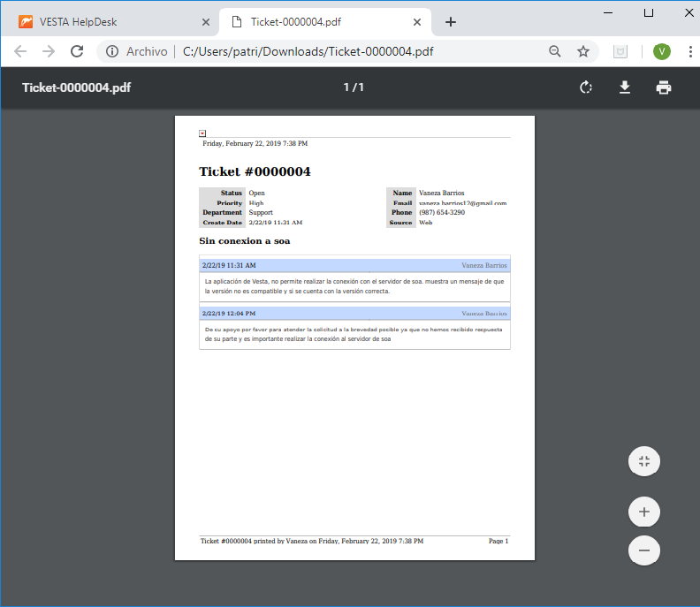Download the Ticket-0000004.pdf file
This screenshot has height=607, width=700.
[x=624, y=87]
